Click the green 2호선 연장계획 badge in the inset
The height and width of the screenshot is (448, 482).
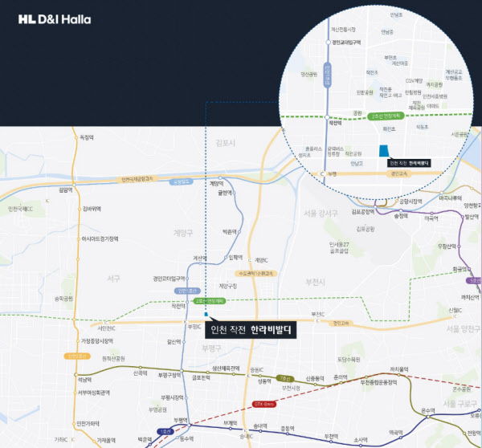[x=386, y=116]
